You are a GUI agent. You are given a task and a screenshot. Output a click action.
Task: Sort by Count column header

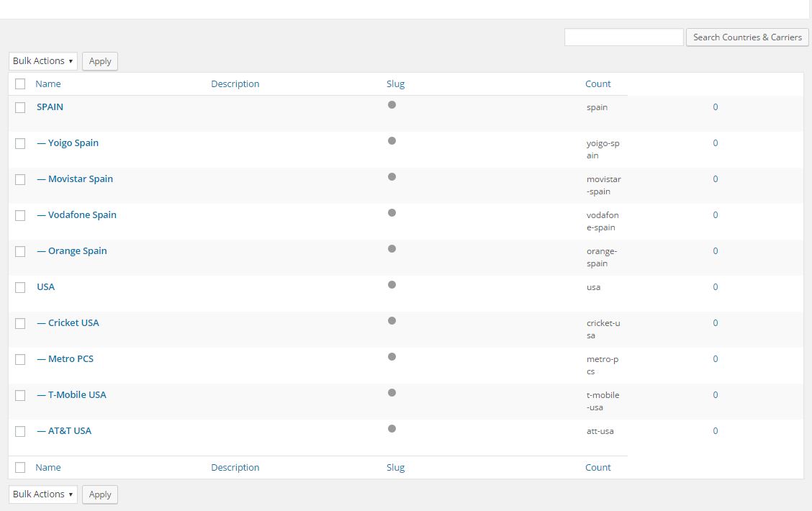point(598,84)
